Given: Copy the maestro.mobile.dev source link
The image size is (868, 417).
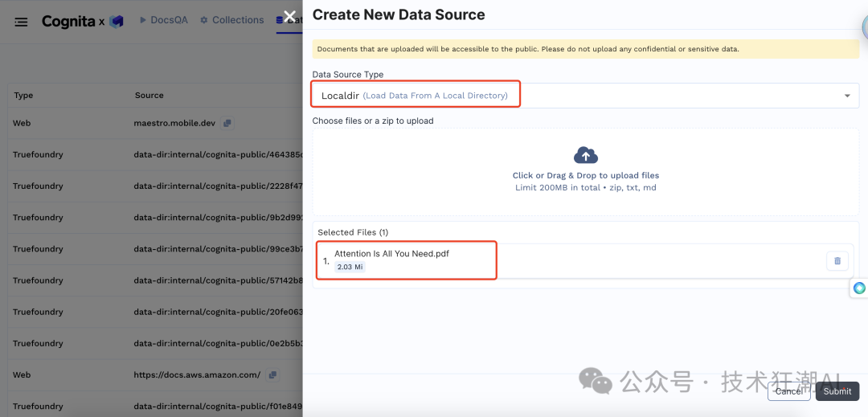Looking at the screenshot, I should tap(227, 124).
